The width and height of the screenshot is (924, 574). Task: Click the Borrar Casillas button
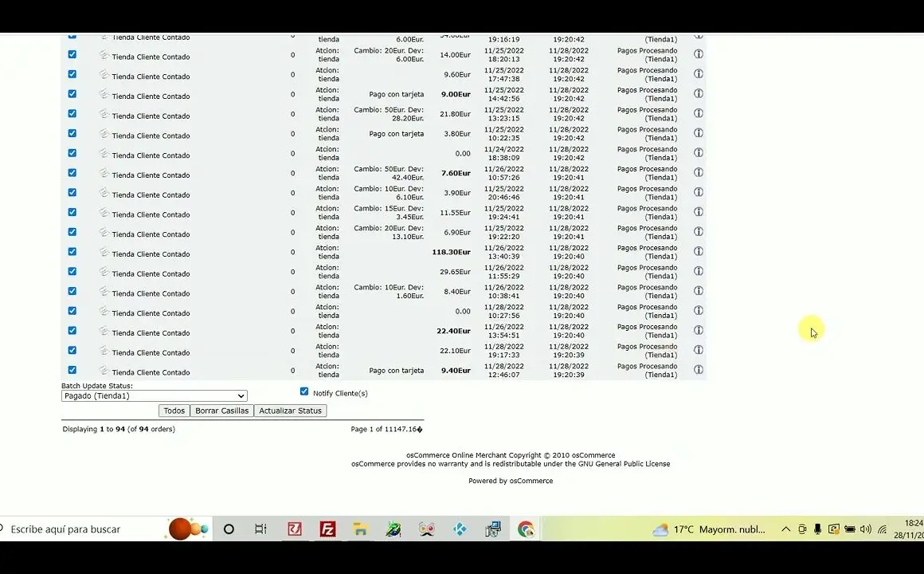pyautogui.click(x=221, y=411)
